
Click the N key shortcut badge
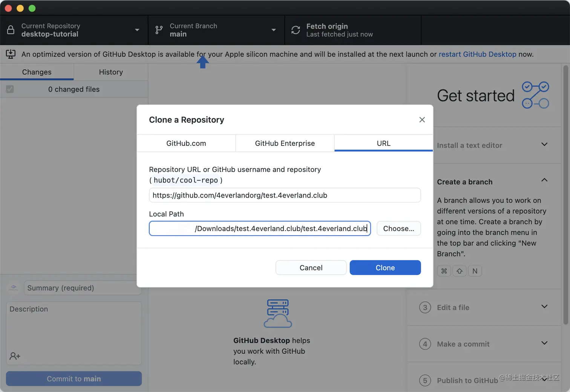[475, 271]
